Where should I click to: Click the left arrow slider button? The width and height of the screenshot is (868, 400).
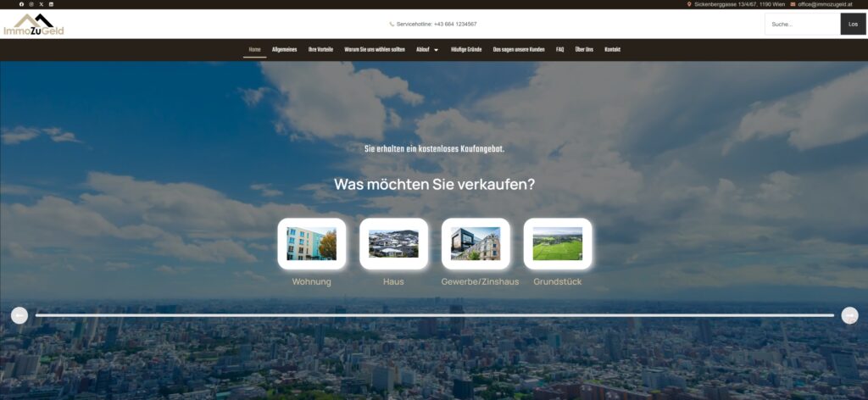click(19, 315)
